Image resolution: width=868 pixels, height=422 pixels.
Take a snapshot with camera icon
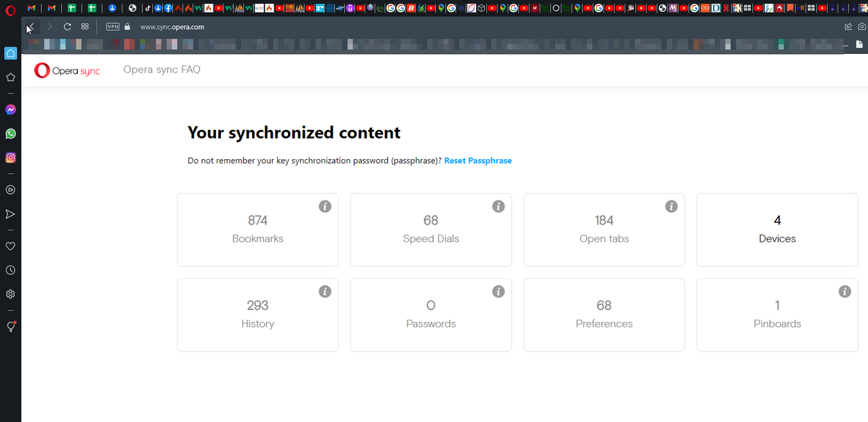pos(862,27)
